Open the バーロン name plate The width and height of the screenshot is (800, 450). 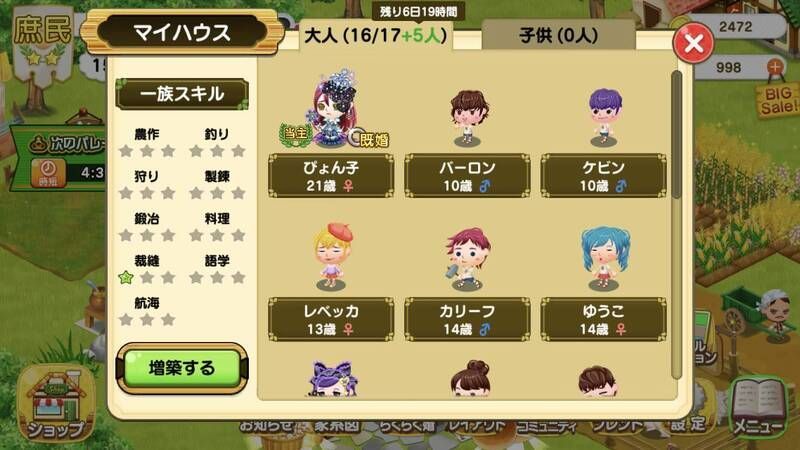(x=467, y=176)
